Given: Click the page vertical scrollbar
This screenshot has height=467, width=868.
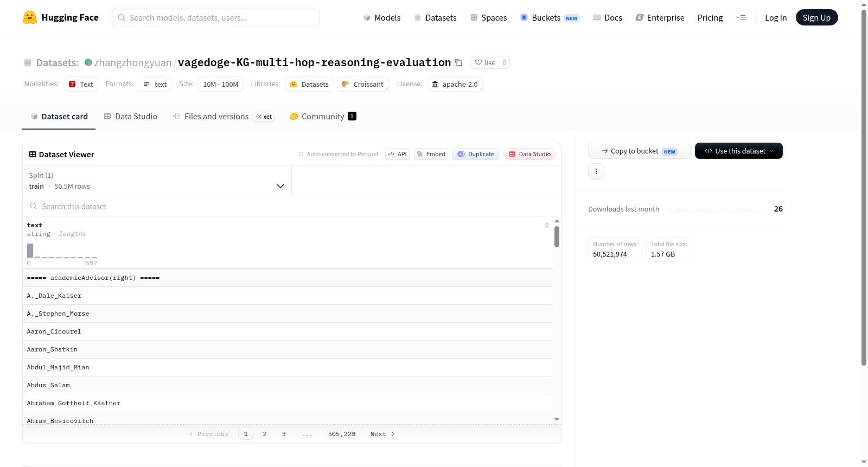Looking at the screenshot, I should (864, 187).
